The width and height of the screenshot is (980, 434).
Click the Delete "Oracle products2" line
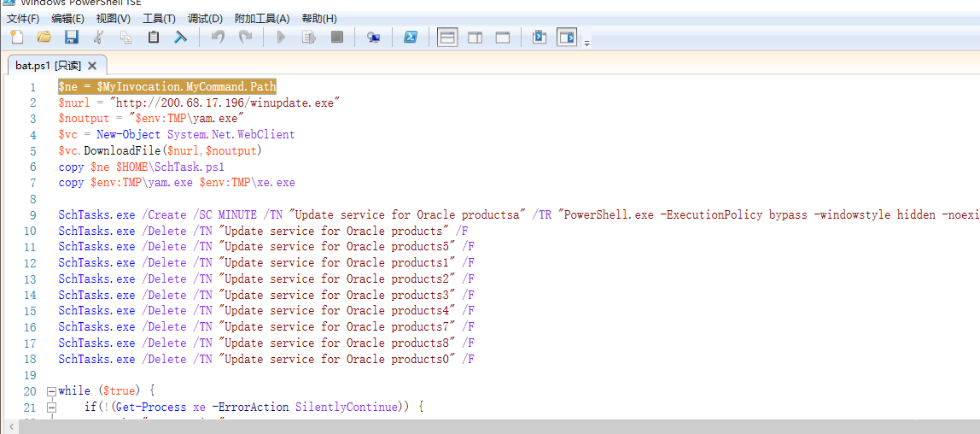266,279
